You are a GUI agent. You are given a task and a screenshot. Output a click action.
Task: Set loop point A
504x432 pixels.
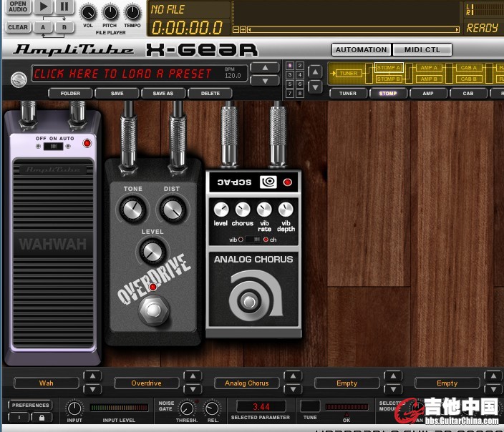(x=43, y=27)
